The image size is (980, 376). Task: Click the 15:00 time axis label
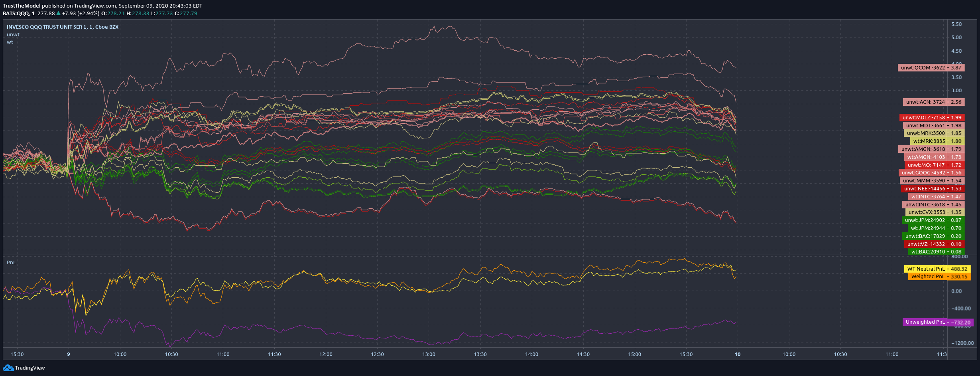click(x=634, y=354)
